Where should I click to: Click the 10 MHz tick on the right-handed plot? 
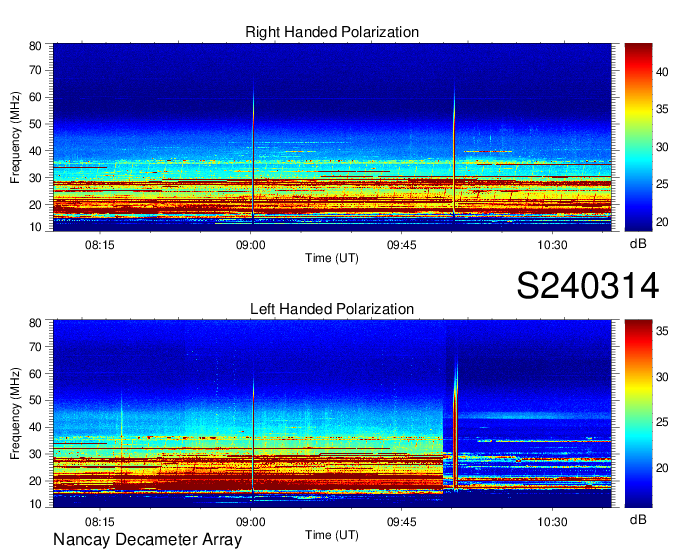coord(36,227)
